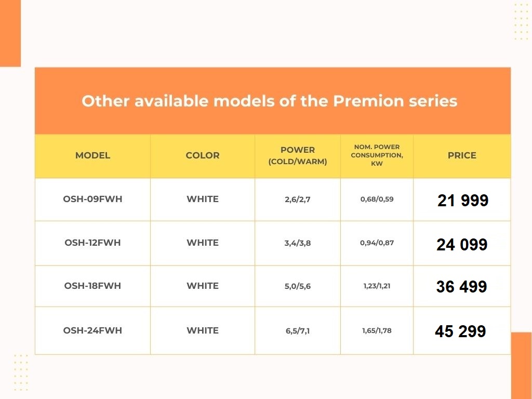Click the POWER (COLD/WARM) column header

click(298, 155)
